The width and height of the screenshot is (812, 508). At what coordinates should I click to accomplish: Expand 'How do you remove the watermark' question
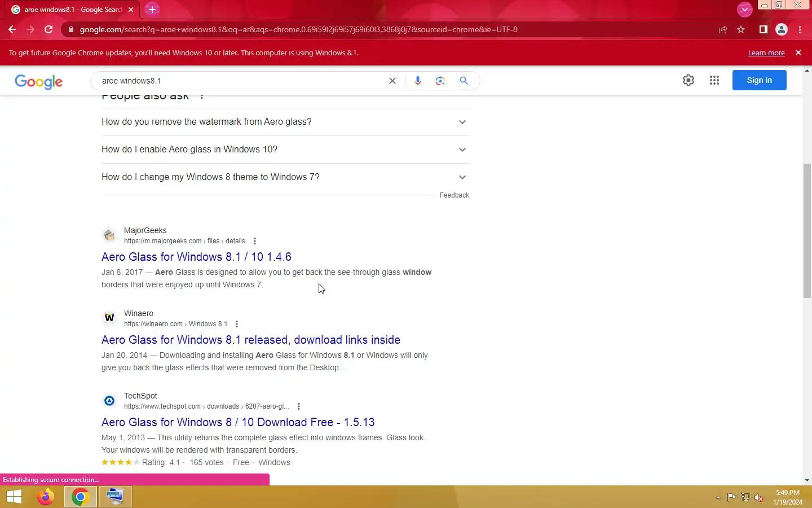pyautogui.click(x=285, y=122)
